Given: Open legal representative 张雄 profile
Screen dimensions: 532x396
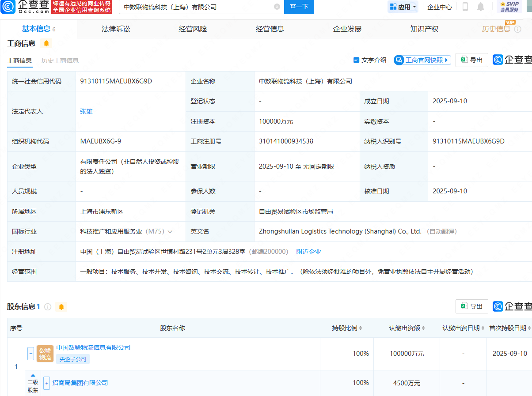Looking at the screenshot, I should coord(86,111).
